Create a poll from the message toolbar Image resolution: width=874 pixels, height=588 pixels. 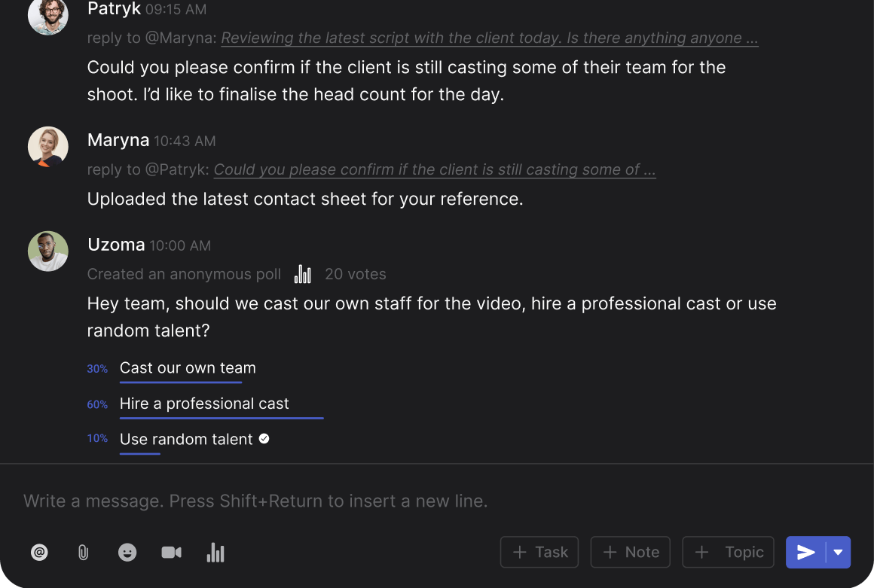click(x=215, y=553)
